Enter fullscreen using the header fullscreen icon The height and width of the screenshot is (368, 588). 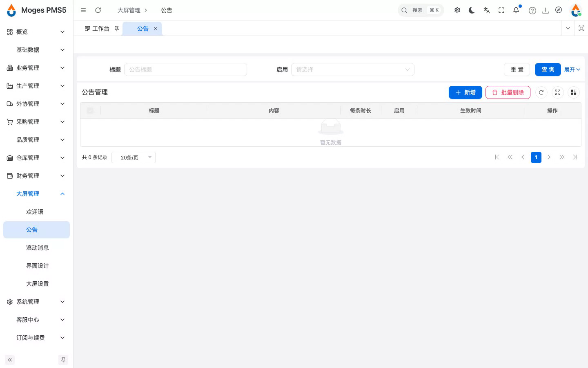pos(501,10)
